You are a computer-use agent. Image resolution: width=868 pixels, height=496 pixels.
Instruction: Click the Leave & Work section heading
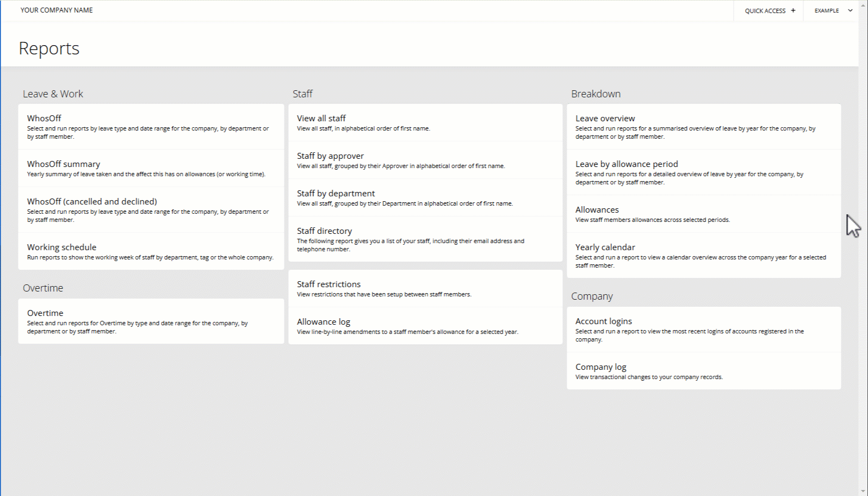tap(53, 94)
